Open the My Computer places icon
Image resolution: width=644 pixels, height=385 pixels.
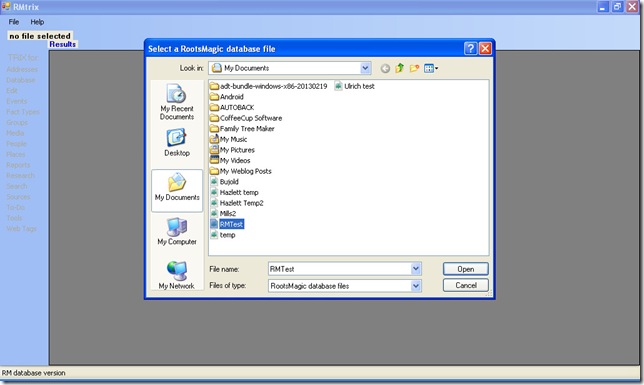(177, 231)
